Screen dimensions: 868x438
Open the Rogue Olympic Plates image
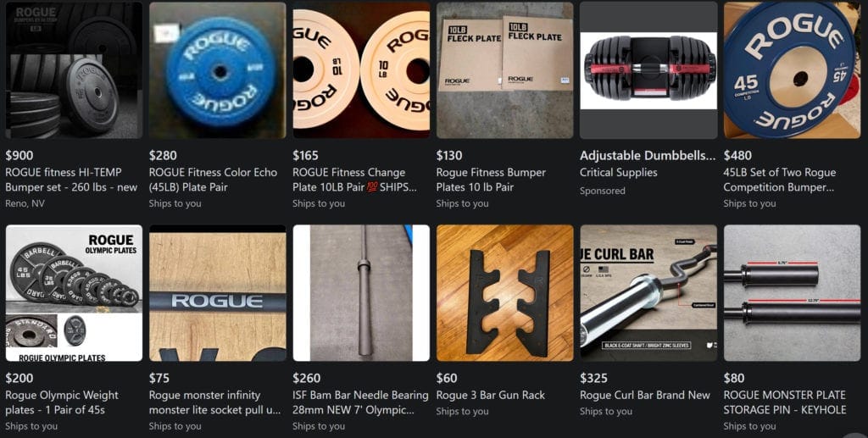pos(74,293)
